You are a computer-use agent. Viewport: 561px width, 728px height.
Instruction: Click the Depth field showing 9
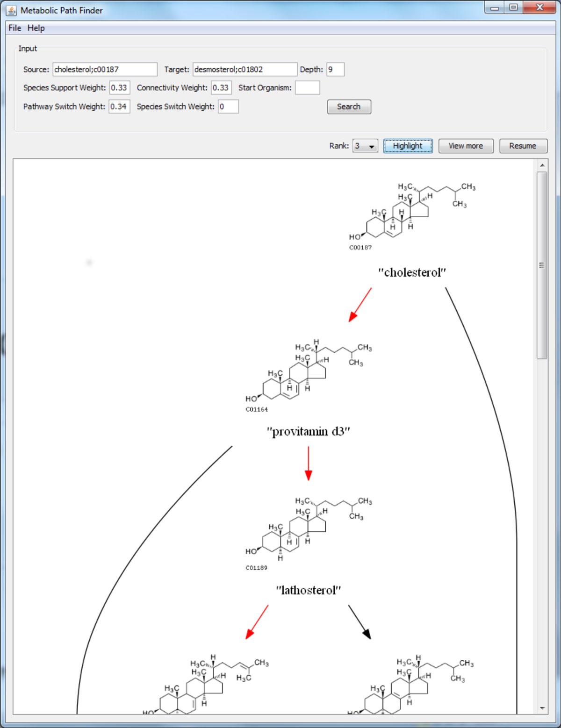[x=335, y=69]
